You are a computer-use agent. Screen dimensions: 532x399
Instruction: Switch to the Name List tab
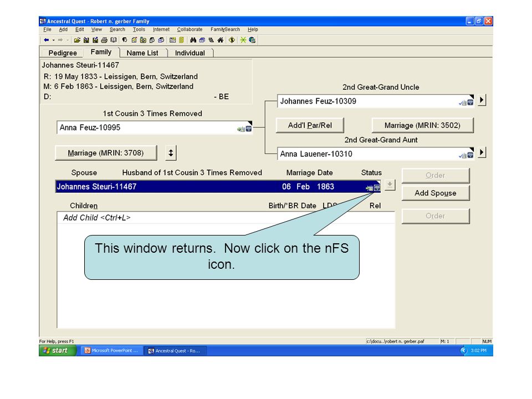tap(142, 53)
